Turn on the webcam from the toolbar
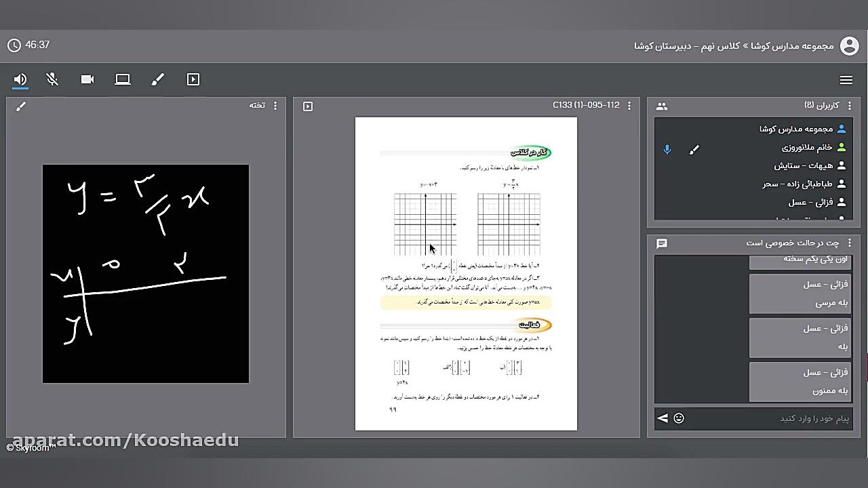Viewport: 868px width, 488px height. click(87, 79)
